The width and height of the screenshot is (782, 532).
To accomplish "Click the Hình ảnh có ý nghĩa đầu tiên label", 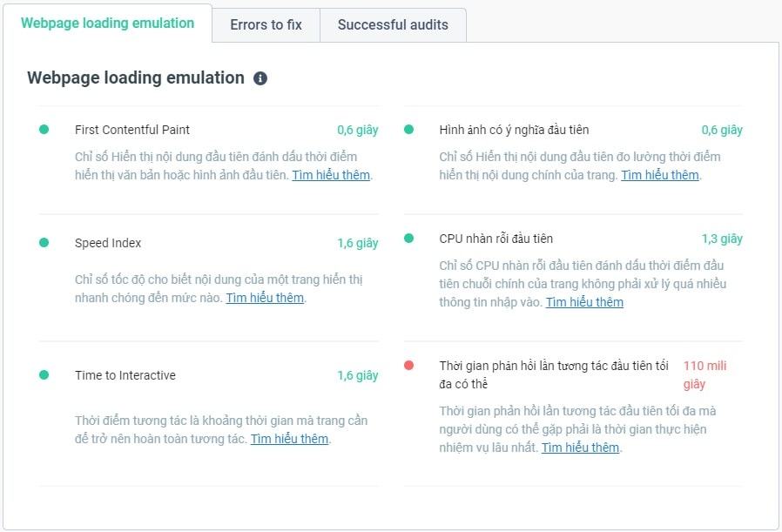I will click(514, 130).
